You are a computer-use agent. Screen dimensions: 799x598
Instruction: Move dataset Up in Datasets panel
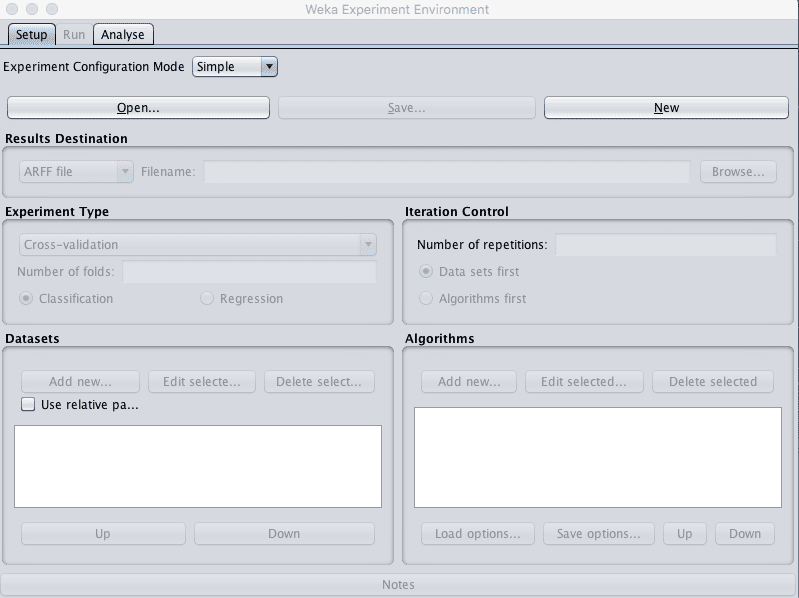[x=103, y=533]
